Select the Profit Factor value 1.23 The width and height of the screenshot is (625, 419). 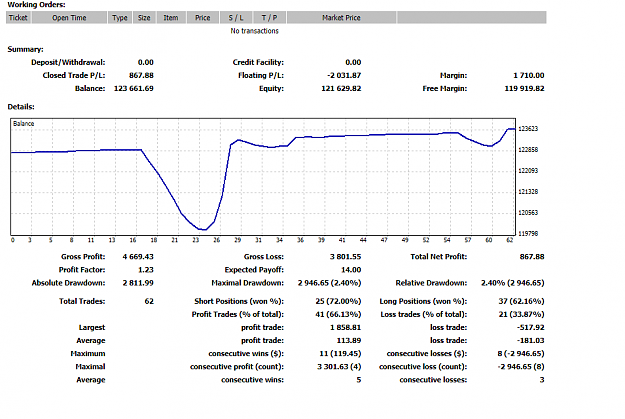[x=146, y=270]
